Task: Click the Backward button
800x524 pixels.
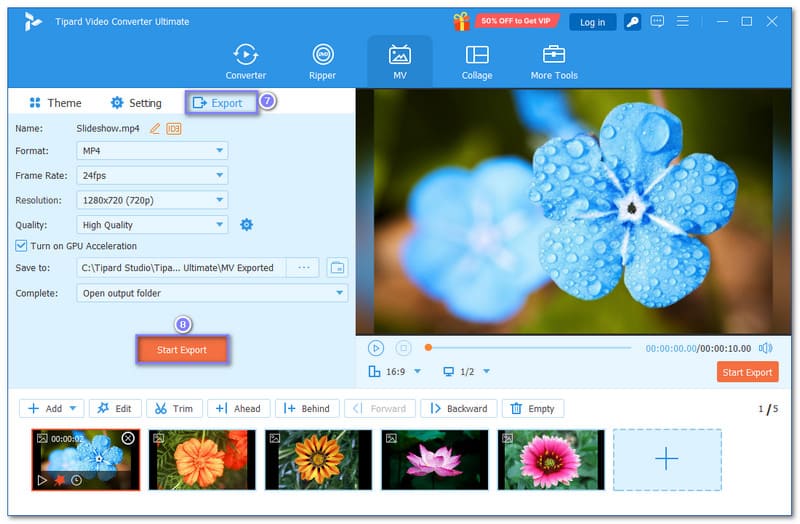Action: click(458, 409)
